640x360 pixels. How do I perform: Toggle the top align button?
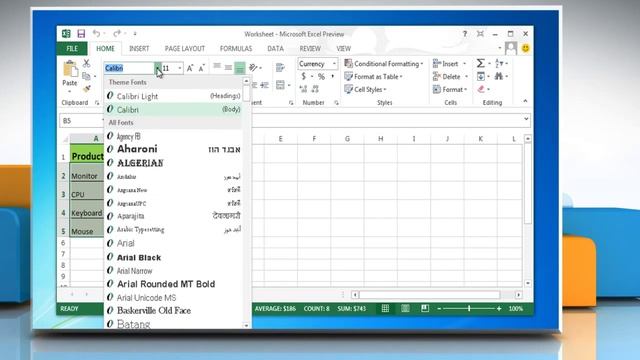tap(217, 67)
